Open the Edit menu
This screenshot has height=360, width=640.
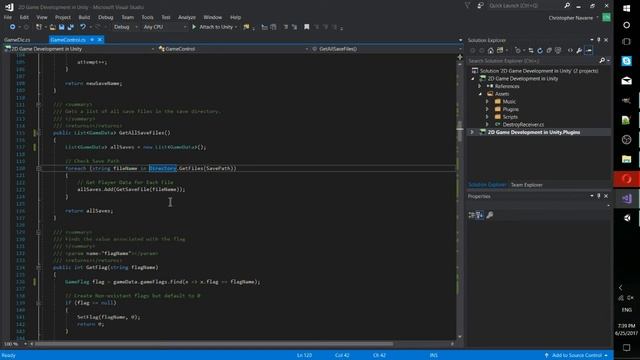click(24, 17)
